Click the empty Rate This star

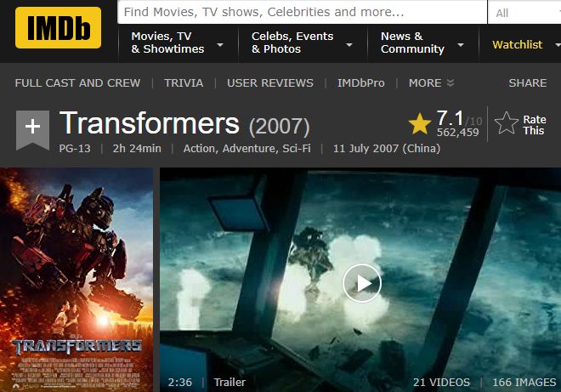pos(507,123)
